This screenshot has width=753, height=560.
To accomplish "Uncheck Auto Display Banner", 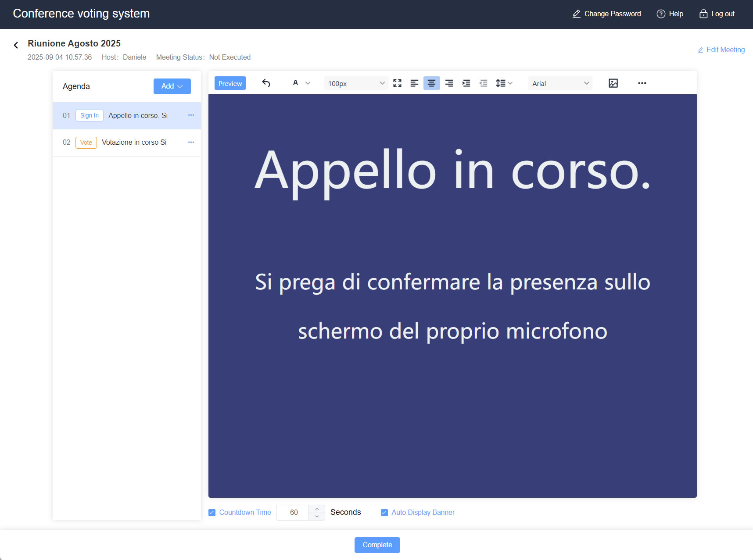I will tap(384, 512).
